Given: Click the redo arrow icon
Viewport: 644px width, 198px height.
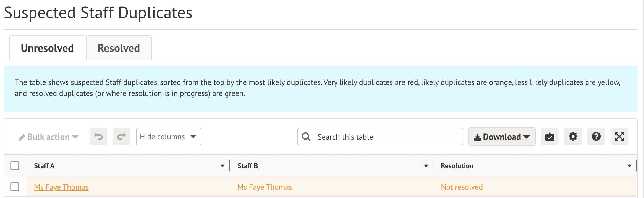Looking at the screenshot, I should 121,137.
